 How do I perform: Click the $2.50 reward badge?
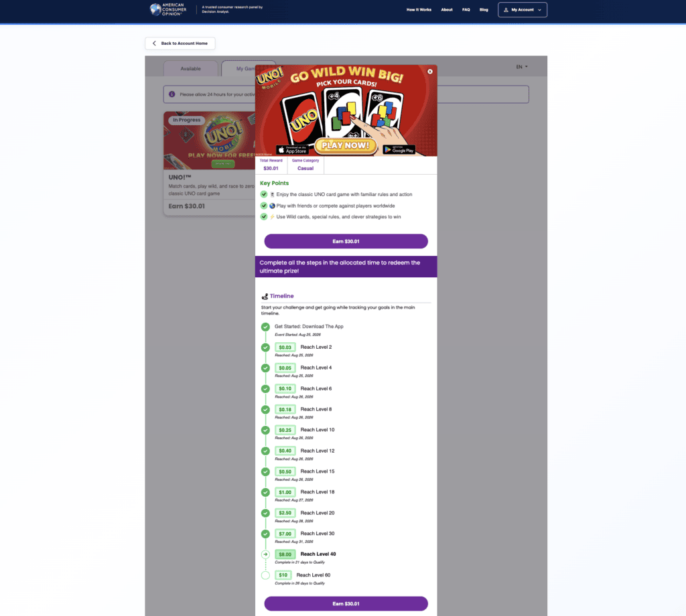[x=285, y=513]
